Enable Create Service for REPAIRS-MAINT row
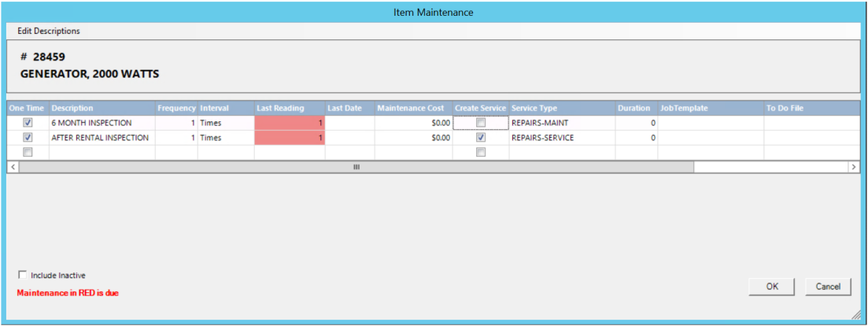868x326 pixels. pos(481,123)
